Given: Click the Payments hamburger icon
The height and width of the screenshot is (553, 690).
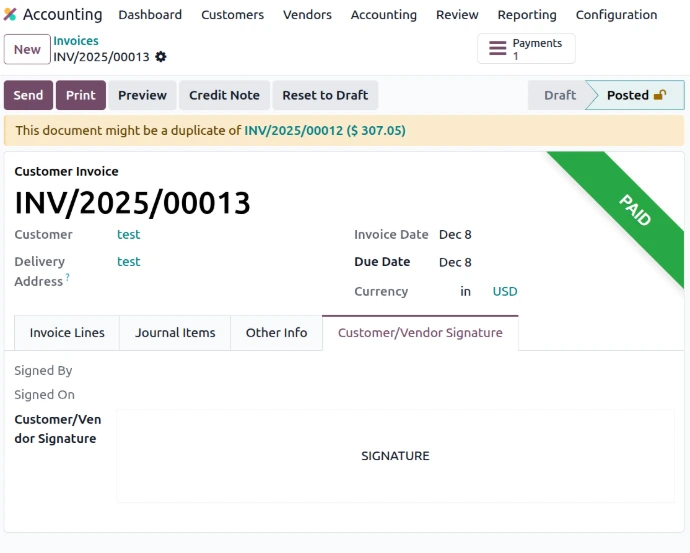Looking at the screenshot, I should 497,49.
